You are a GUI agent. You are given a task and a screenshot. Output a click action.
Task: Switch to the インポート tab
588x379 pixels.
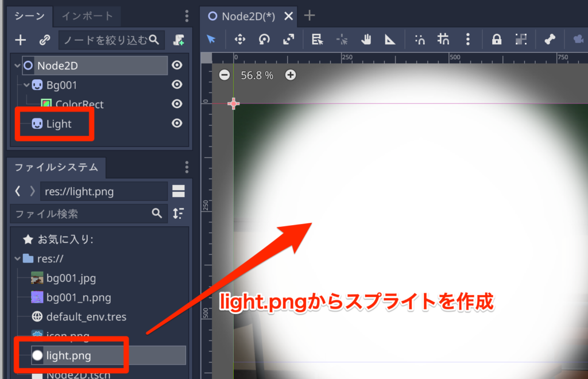tap(87, 16)
